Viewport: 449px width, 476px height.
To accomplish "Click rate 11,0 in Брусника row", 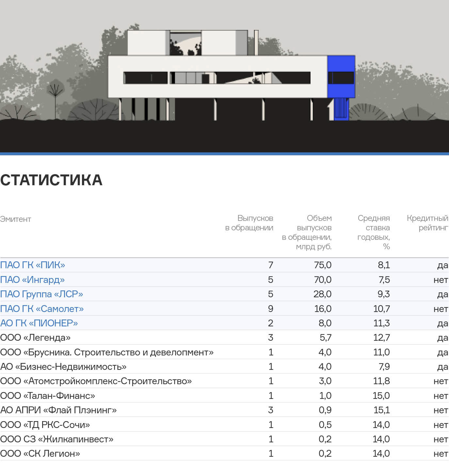I will pos(382,352).
